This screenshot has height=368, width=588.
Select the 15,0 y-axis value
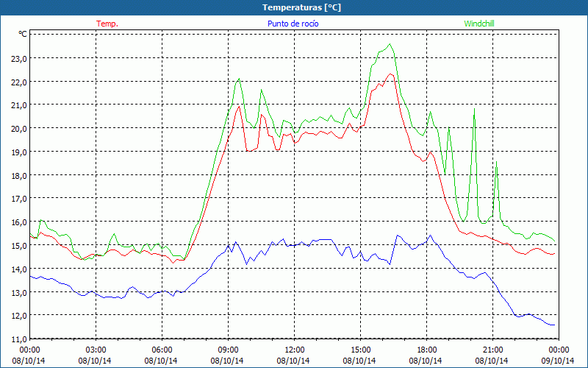(x=19, y=246)
